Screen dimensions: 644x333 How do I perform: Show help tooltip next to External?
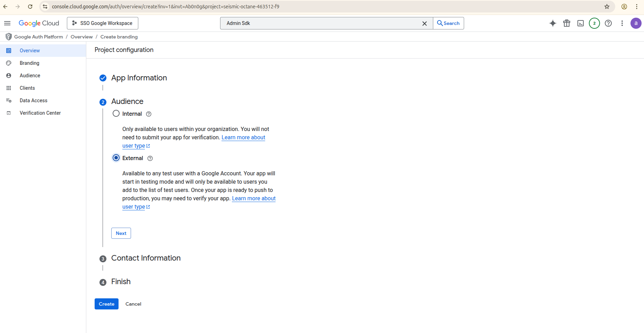coord(150,158)
